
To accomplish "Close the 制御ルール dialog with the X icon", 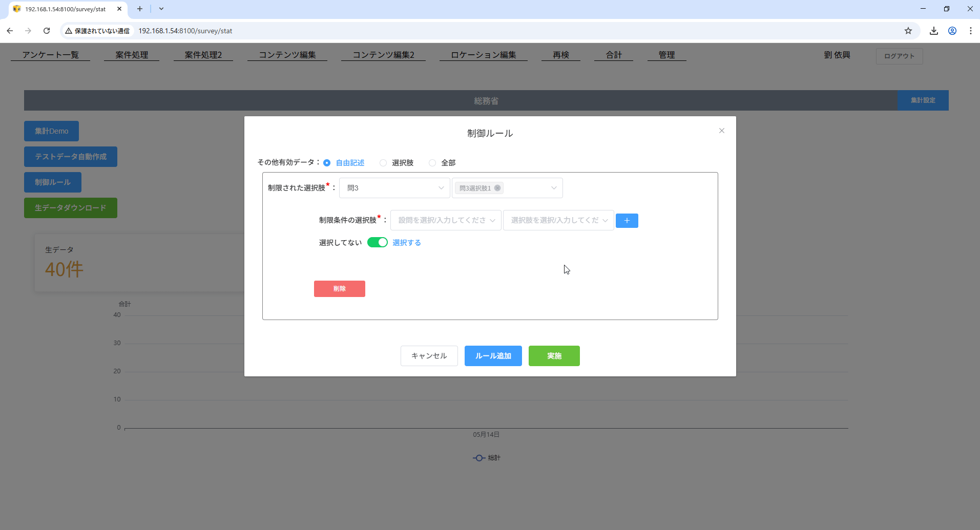I will [x=721, y=131].
